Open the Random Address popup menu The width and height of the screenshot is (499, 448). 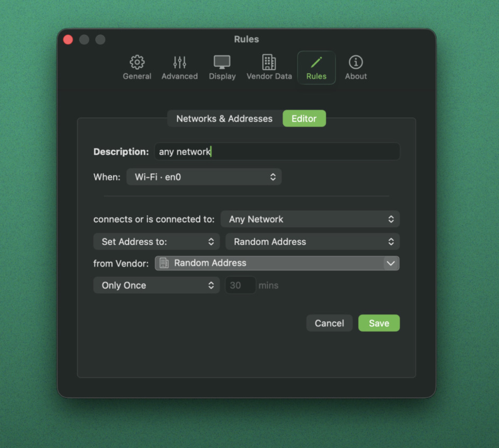312,242
